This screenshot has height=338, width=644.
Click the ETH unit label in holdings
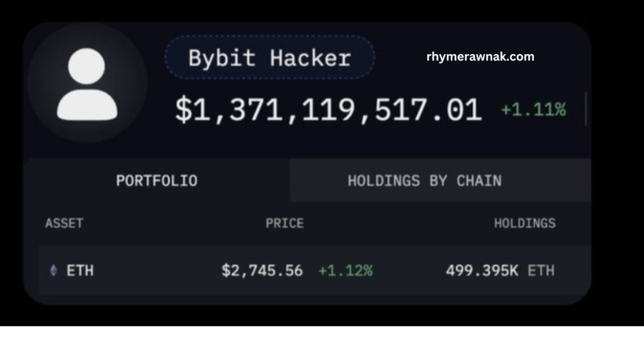pos(541,270)
